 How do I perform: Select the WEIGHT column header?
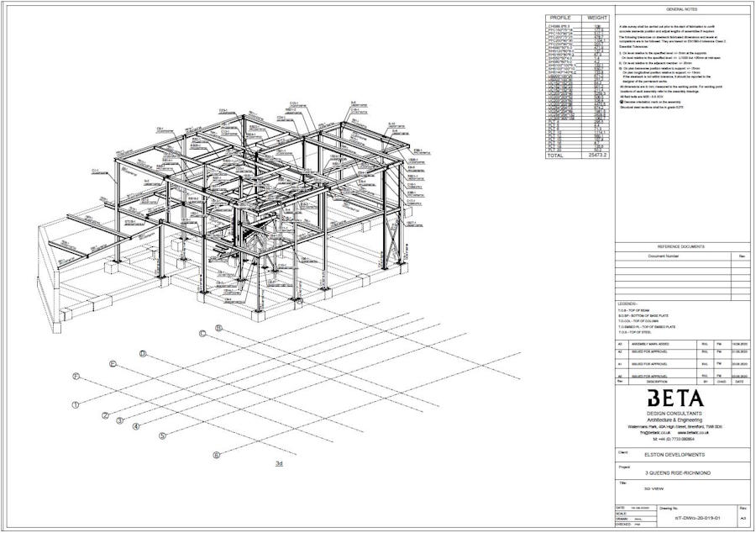(x=597, y=18)
